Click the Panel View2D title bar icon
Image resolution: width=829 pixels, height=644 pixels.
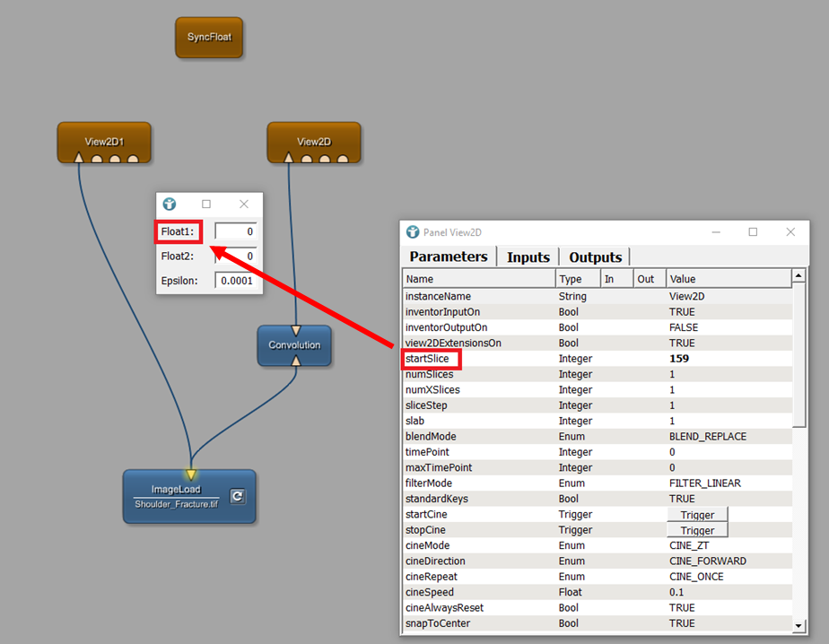(413, 231)
